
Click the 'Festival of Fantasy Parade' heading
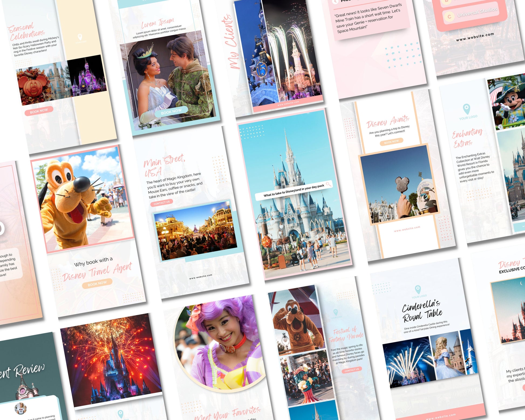pos(346,334)
